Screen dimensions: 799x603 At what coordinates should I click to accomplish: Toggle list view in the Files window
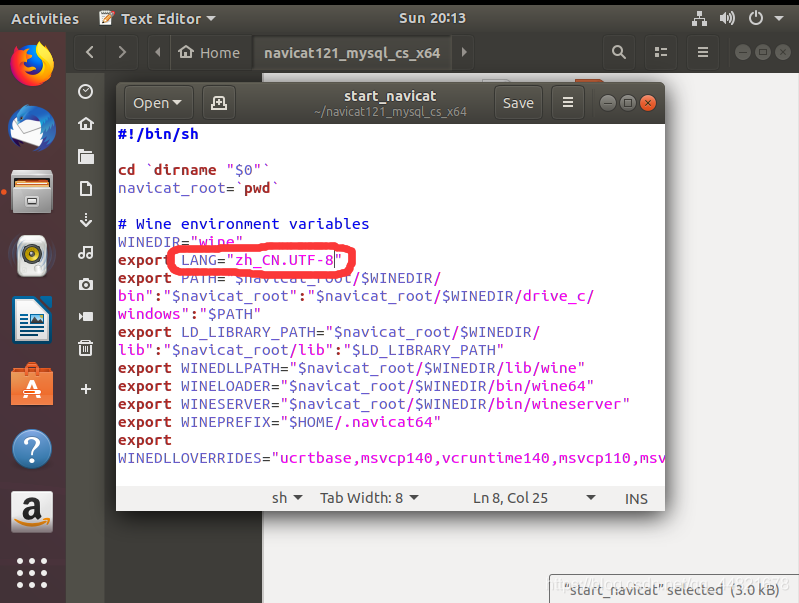pyautogui.click(x=661, y=52)
